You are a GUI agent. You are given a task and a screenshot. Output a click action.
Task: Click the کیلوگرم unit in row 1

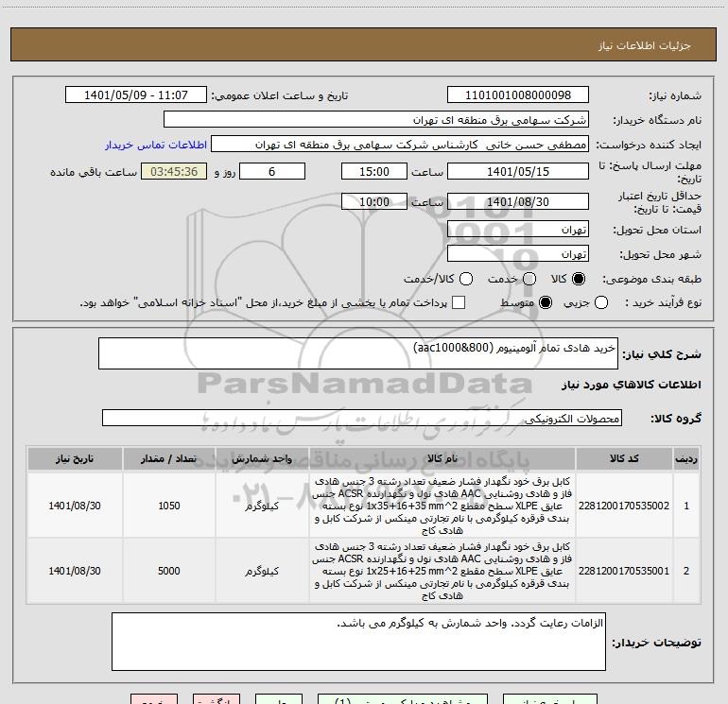click(262, 506)
